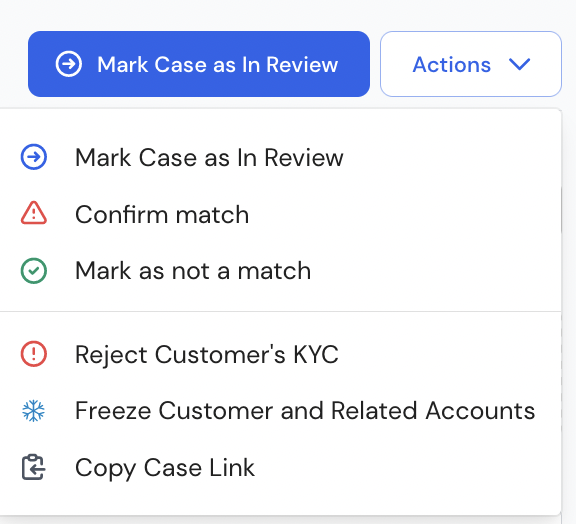This screenshot has height=524, width=576.
Task: Click the blue Mark Case as In Review button
Action: [x=199, y=64]
